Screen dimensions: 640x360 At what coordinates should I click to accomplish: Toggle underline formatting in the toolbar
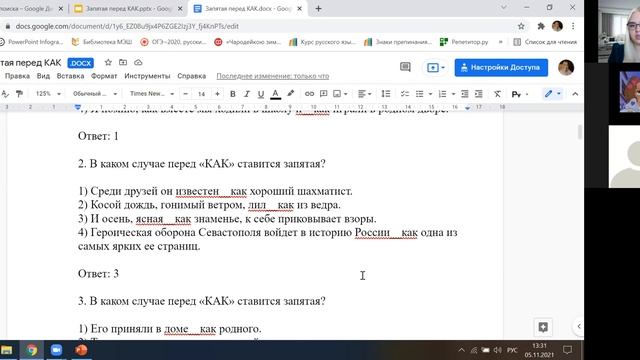pos(260,94)
